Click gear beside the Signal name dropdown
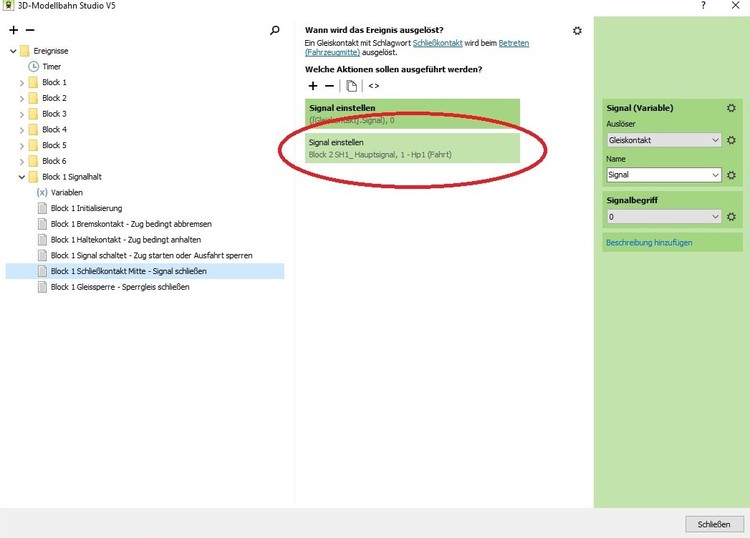The height and width of the screenshot is (538, 750). [731, 175]
